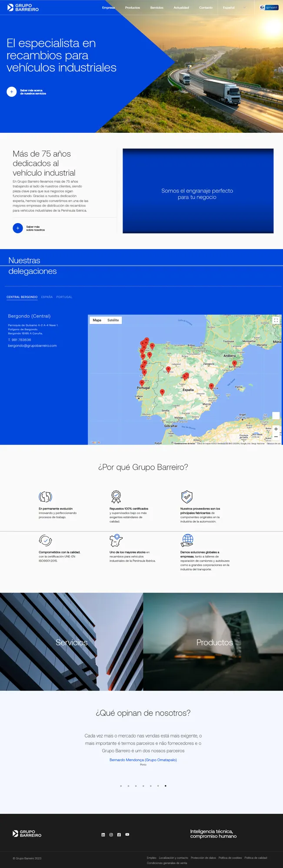Screen dimensions: 283x868
Task: Click the quality commitment checkmark circle icon
Action: tap(45, 540)
